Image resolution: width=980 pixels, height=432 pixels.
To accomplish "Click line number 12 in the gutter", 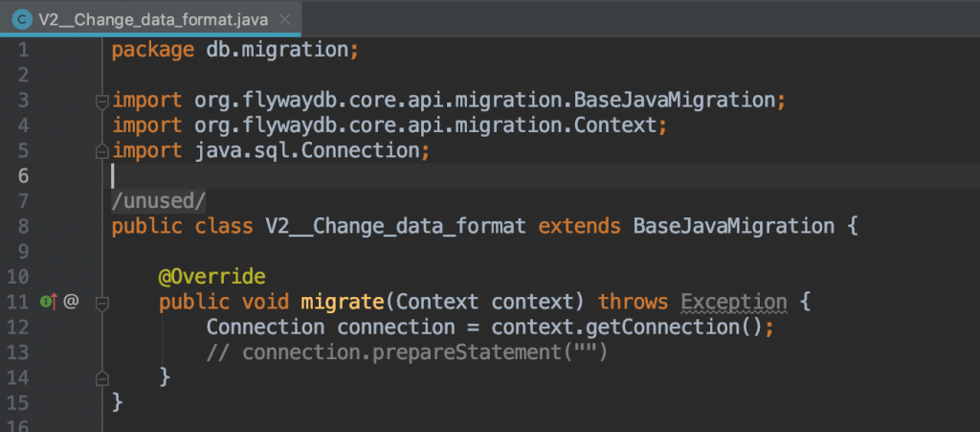I will tap(17, 327).
